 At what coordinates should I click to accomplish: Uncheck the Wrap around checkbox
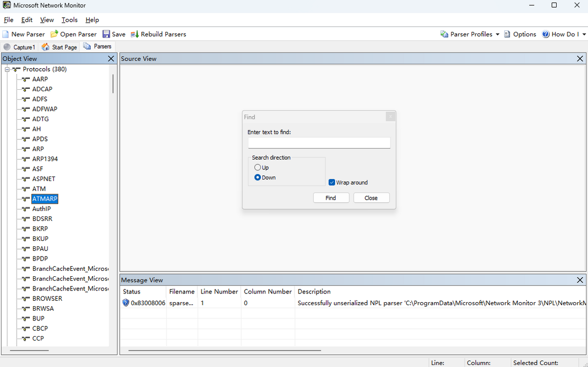pos(332,183)
